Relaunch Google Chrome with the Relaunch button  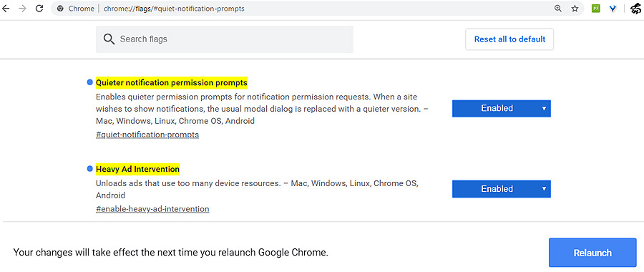pos(592,253)
